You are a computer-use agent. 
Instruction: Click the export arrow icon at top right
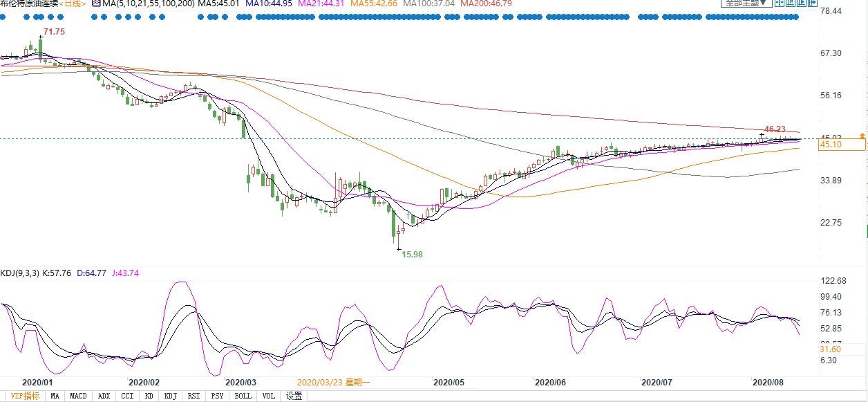click(x=813, y=3)
